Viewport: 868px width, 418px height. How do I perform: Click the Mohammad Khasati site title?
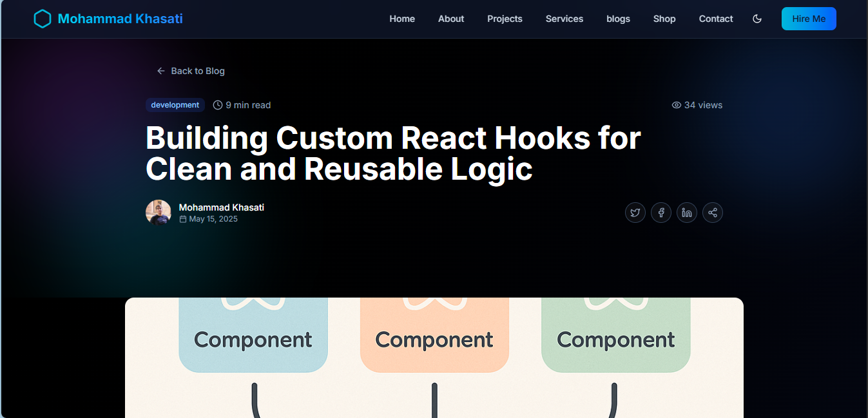click(121, 19)
